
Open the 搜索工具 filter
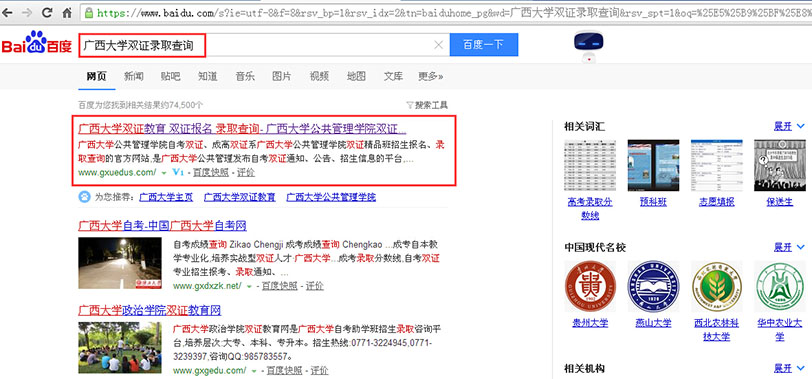pos(427,105)
